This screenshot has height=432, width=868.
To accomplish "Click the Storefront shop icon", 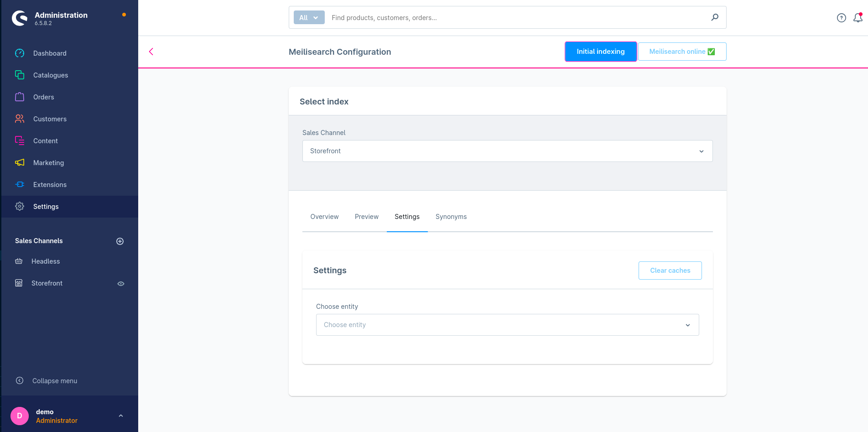I will [x=19, y=283].
